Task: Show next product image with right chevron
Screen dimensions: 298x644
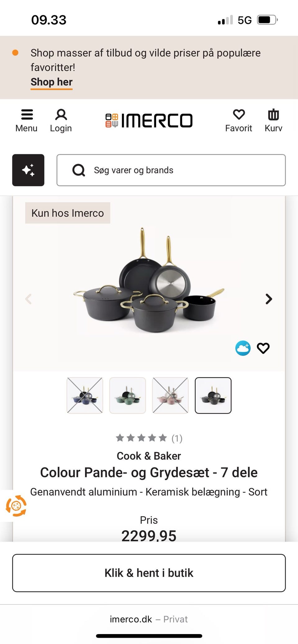Action: click(x=269, y=299)
